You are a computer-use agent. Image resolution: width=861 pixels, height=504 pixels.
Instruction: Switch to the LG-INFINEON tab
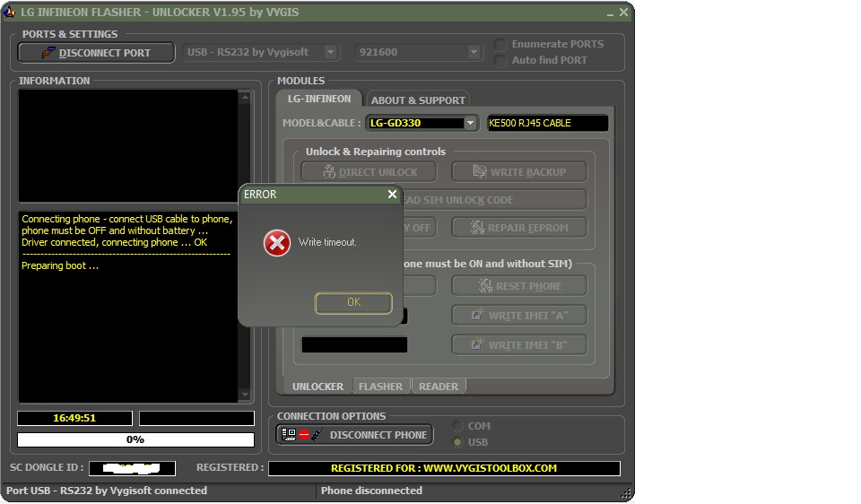click(x=319, y=99)
